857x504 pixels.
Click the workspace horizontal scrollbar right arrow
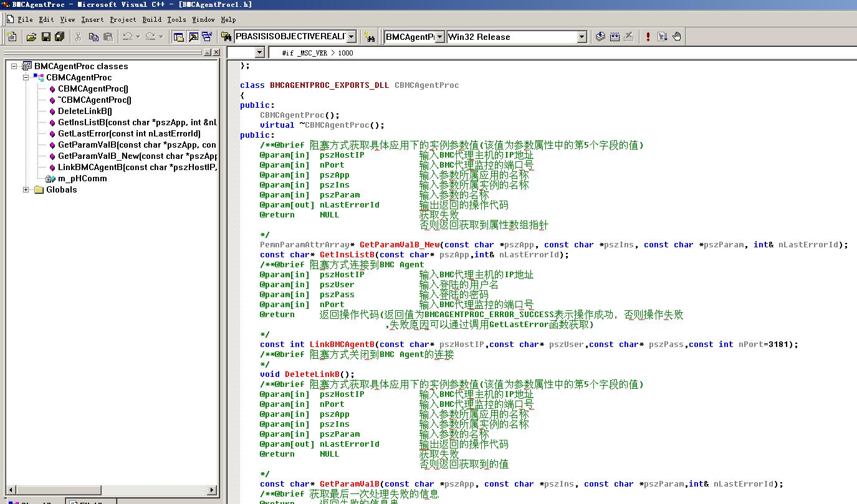coord(212,490)
